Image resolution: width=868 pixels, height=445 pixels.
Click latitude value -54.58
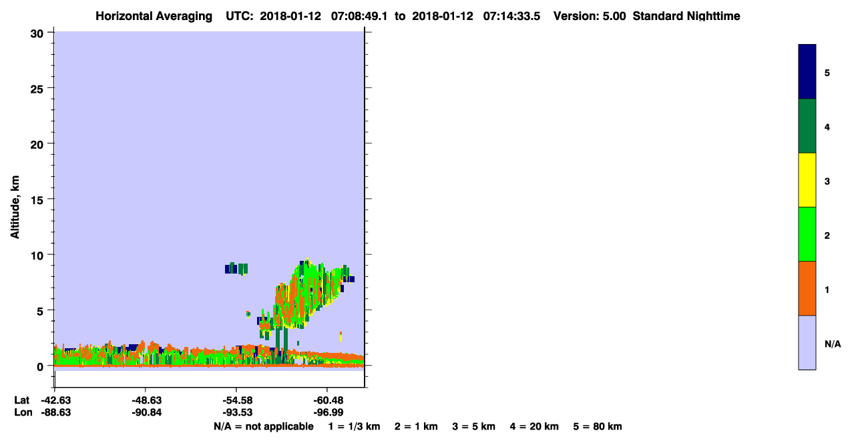point(236,400)
